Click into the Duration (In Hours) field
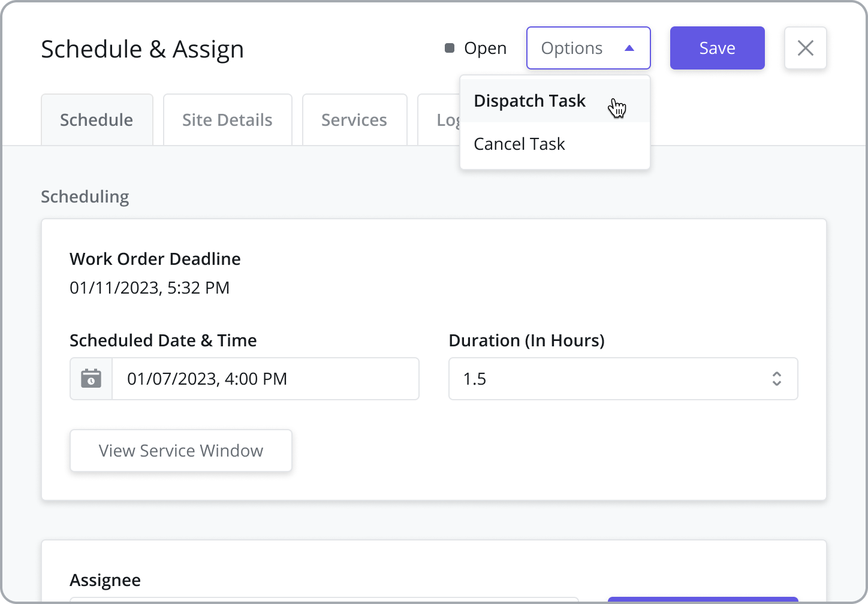 click(x=605, y=379)
